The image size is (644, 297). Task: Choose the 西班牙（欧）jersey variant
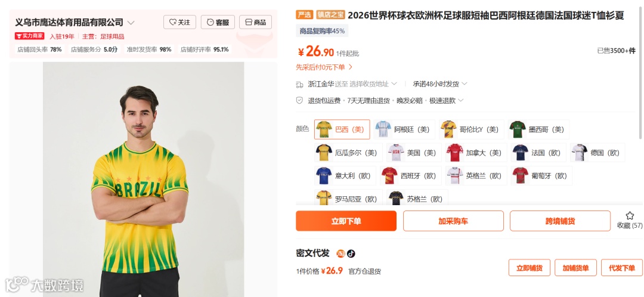point(410,176)
